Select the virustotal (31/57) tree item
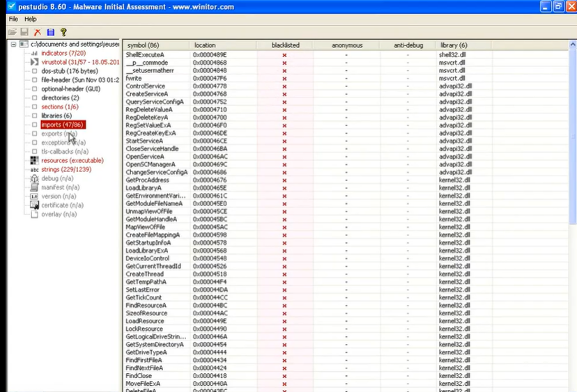The image size is (577, 392). point(80,62)
